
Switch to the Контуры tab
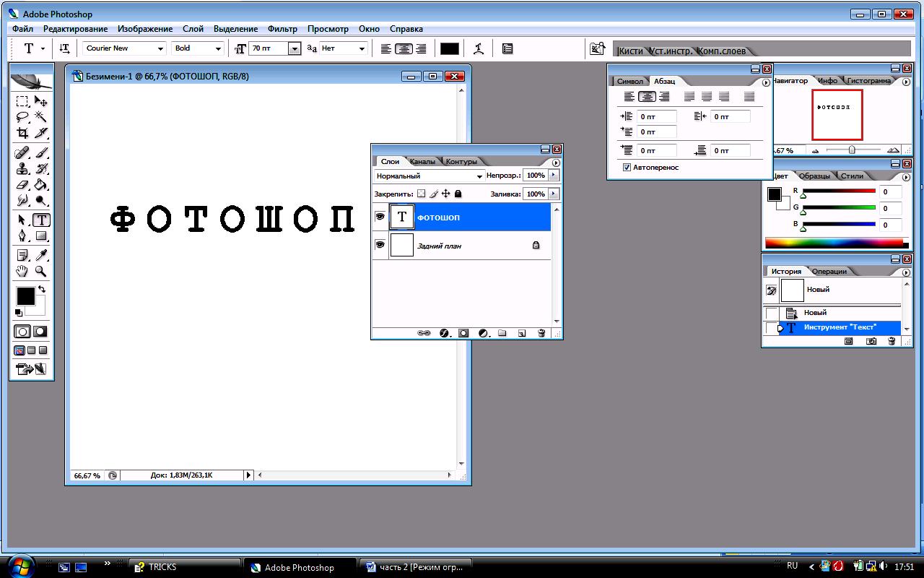(461, 162)
